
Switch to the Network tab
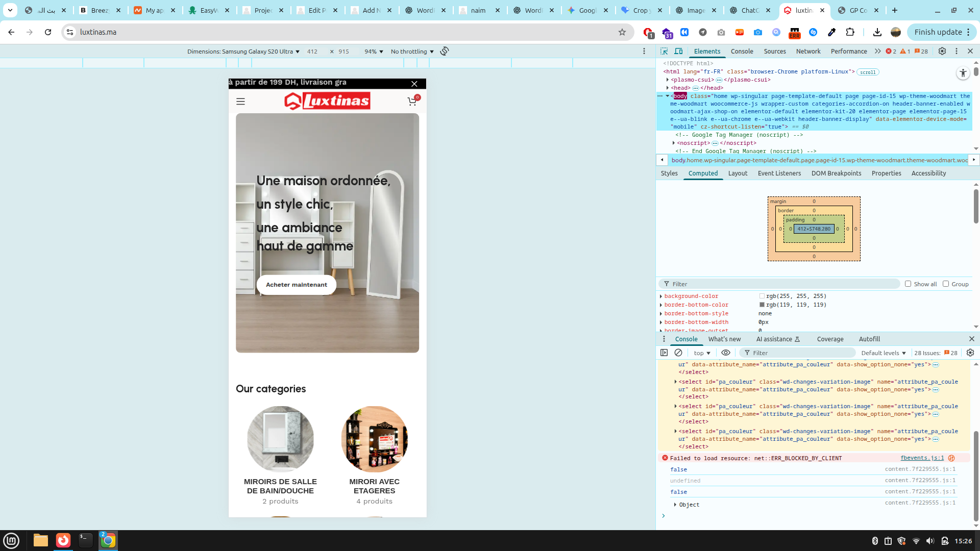(x=808, y=51)
